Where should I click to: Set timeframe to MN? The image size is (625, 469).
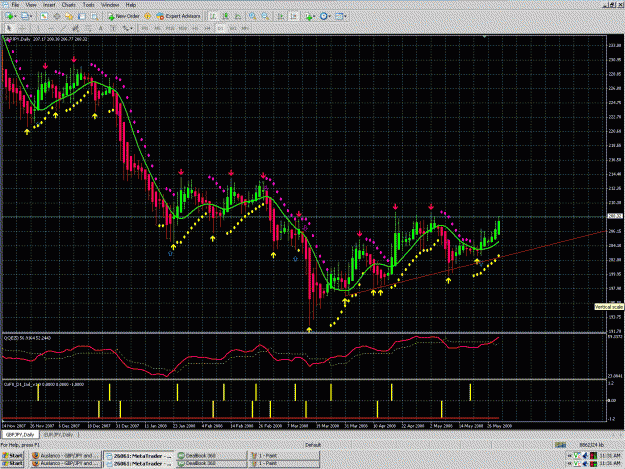pyautogui.click(x=246, y=28)
